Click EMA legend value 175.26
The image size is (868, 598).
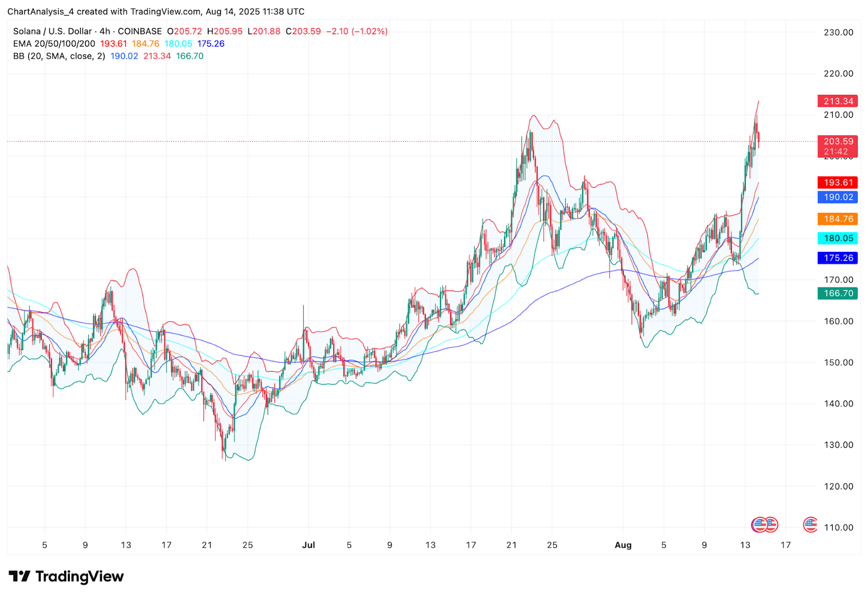[211, 44]
